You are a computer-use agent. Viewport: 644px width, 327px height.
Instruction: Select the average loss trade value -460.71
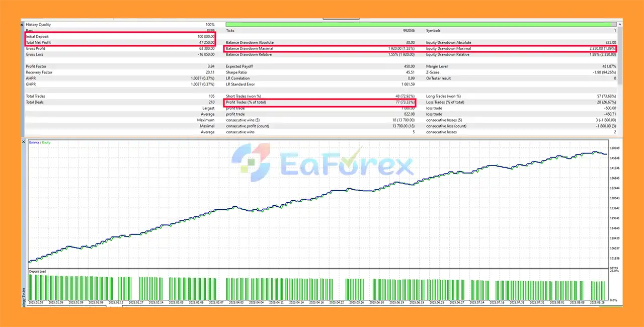point(610,114)
